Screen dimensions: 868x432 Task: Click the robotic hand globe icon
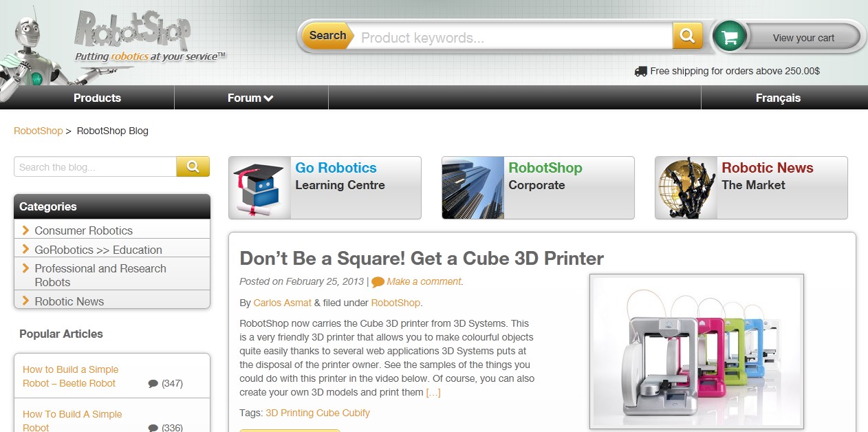tap(686, 188)
